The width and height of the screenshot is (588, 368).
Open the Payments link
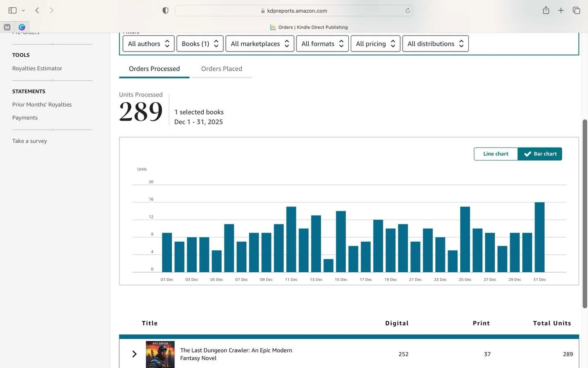25,118
